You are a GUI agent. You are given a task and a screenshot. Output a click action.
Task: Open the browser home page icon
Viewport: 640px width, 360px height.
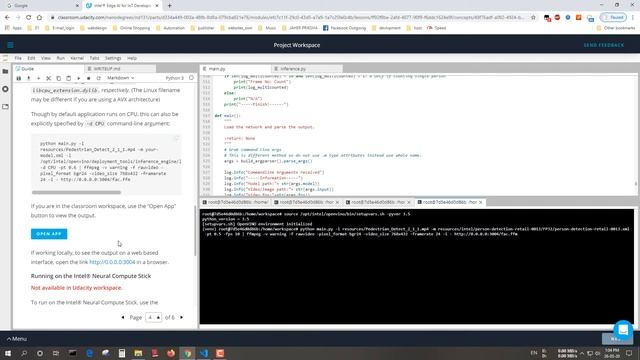point(39,18)
